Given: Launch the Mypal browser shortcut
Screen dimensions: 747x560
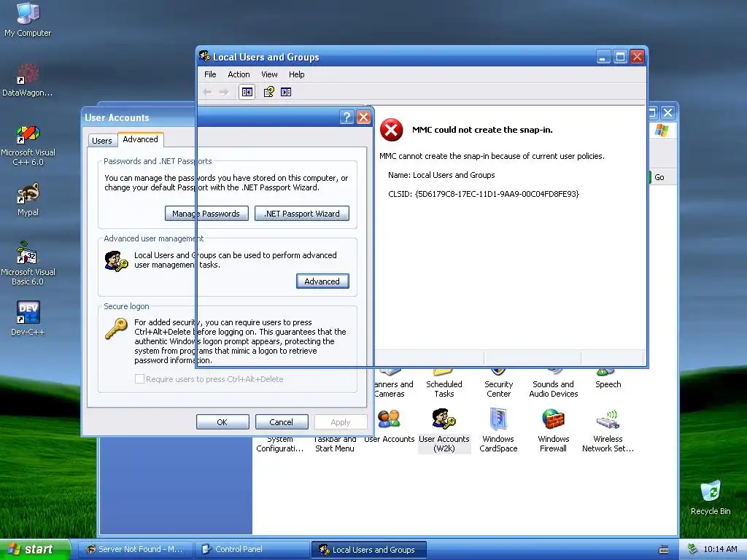Looking at the screenshot, I should click(28, 200).
